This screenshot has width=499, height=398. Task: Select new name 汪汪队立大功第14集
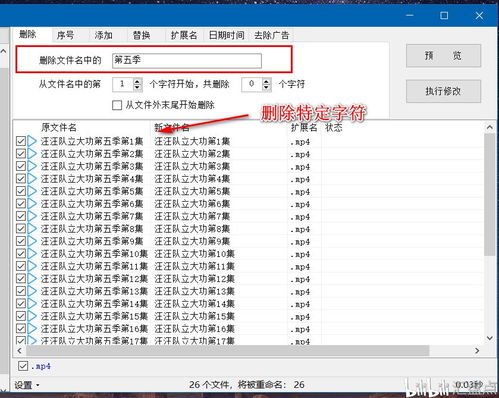(x=194, y=304)
